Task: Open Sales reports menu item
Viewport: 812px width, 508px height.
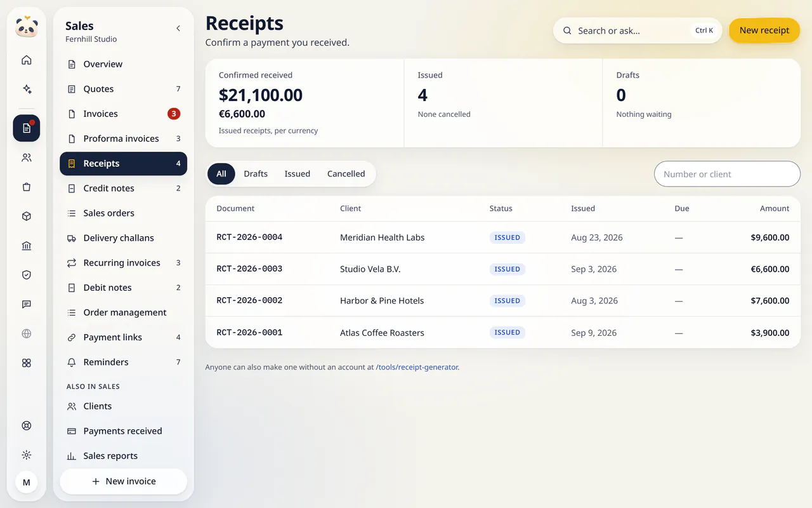Action: pos(123,456)
